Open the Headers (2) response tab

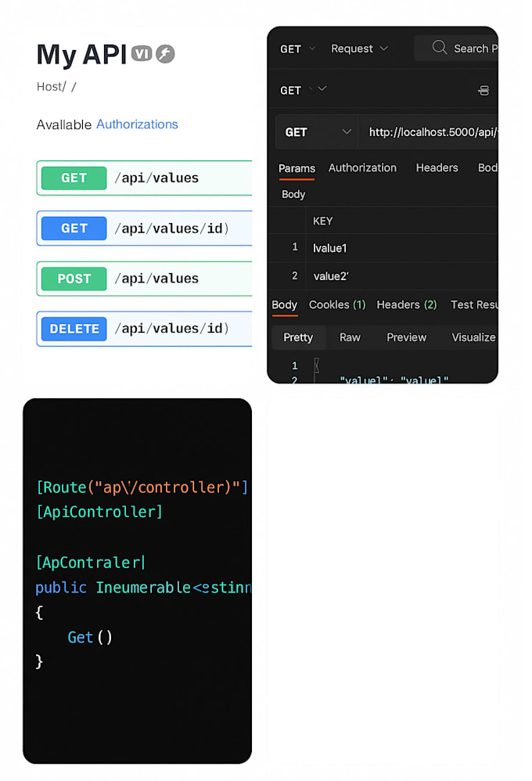click(x=406, y=304)
